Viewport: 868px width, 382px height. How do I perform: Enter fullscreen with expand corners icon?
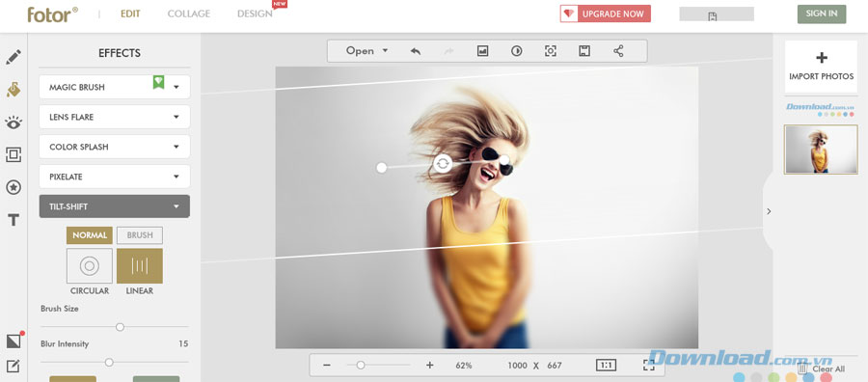(x=649, y=366)
